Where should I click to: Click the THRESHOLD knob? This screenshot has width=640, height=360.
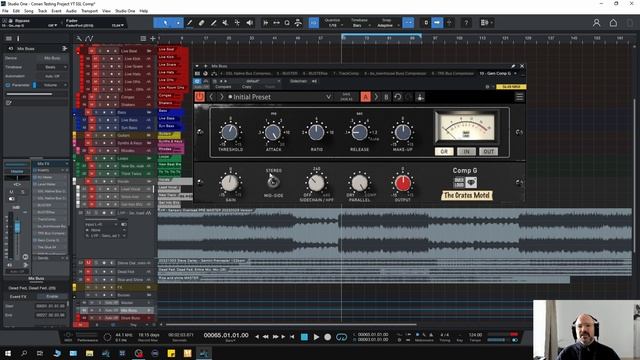coord(230,132)
